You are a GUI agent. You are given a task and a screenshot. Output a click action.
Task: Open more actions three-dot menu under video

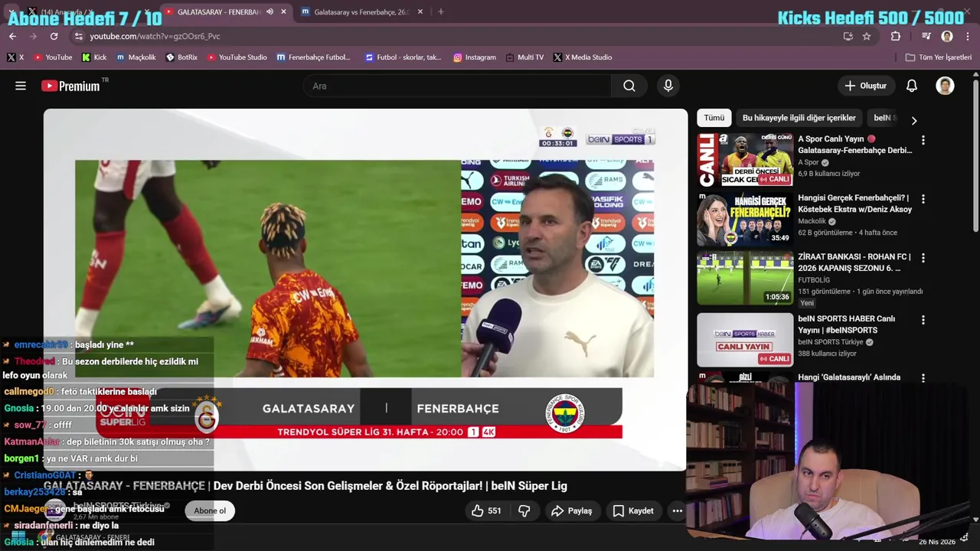tap(677, 510)
